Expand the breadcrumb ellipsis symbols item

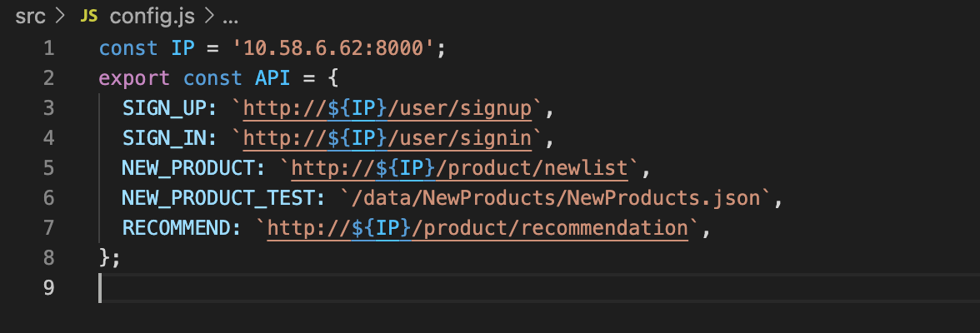(230, 17)
